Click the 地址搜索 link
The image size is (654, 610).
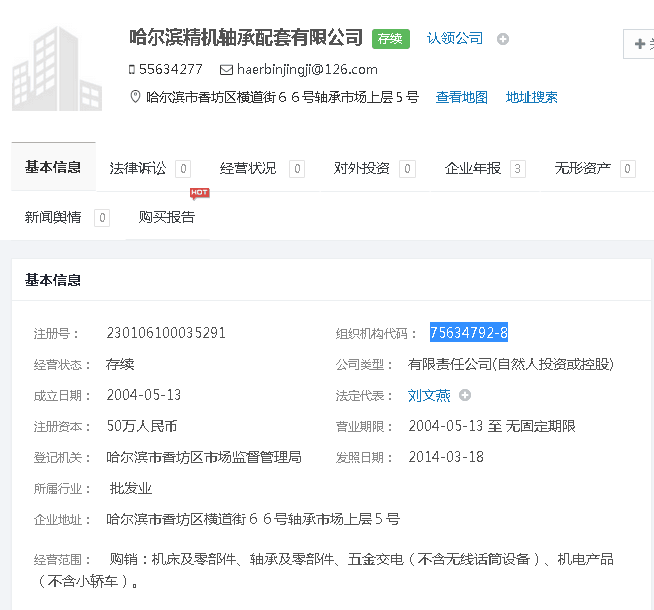pyautogui.click(x=532, y=97)
